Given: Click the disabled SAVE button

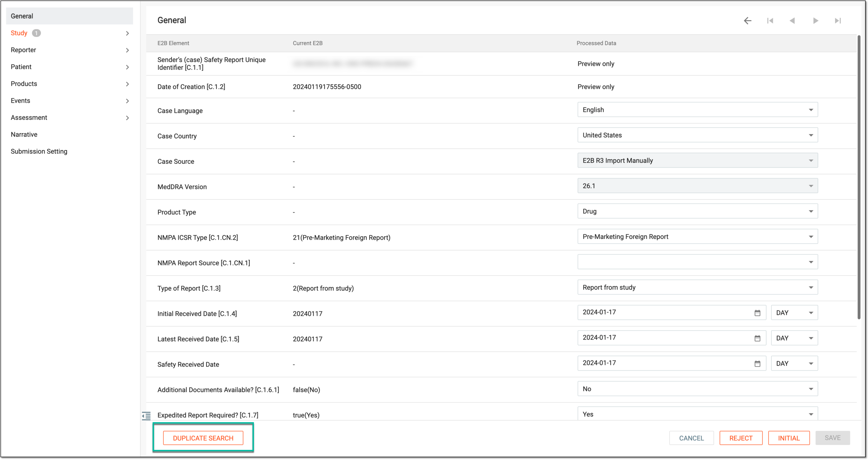Looking at the screenshot, I should click(833, 438).
